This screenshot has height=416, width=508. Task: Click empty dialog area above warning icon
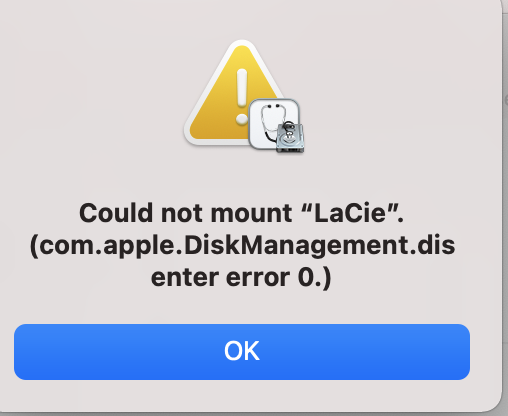pos(242,18)
